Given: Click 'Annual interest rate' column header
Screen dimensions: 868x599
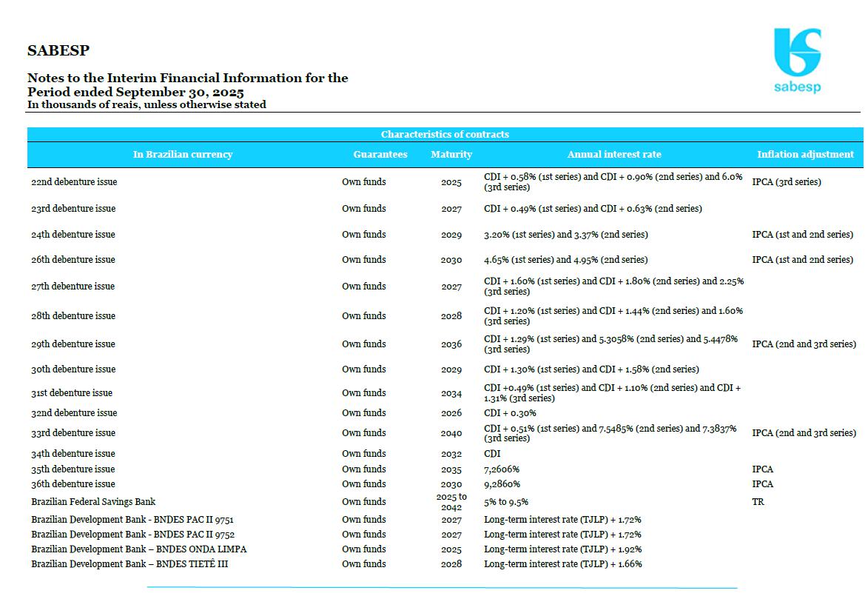Looking at the screenshot, I should 614,154.
